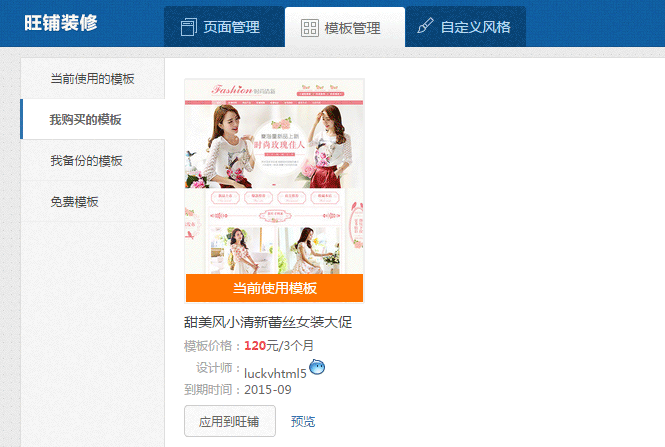Click designer name luckyhtml5
Image resolution: width=665 pixels, height=447 pixels.
point(275,373)
